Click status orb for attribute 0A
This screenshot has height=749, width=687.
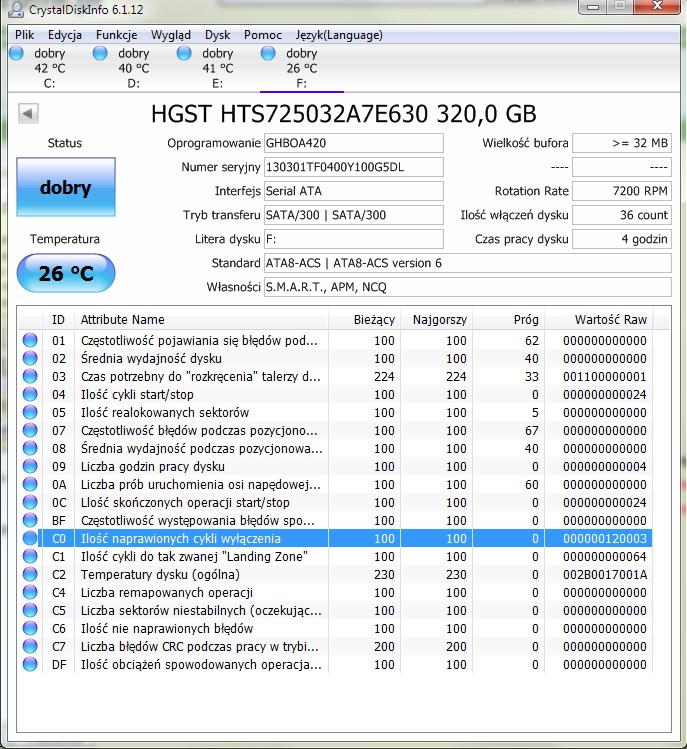(x=30, y=484)
